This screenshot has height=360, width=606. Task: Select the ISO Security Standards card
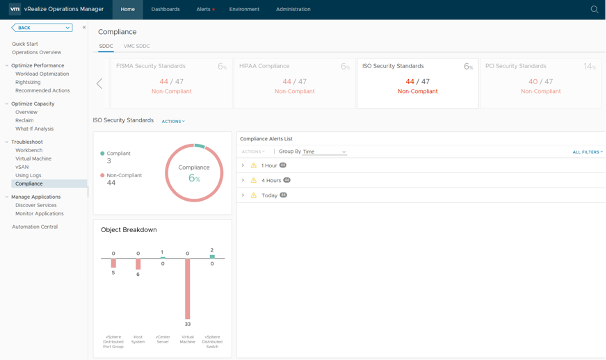[x=418, y=84]
